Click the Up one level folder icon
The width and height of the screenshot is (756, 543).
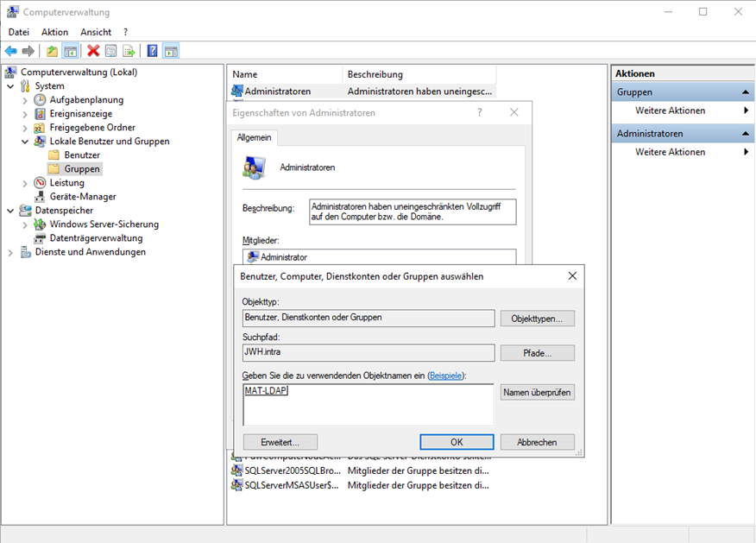[x=52, y=51]
